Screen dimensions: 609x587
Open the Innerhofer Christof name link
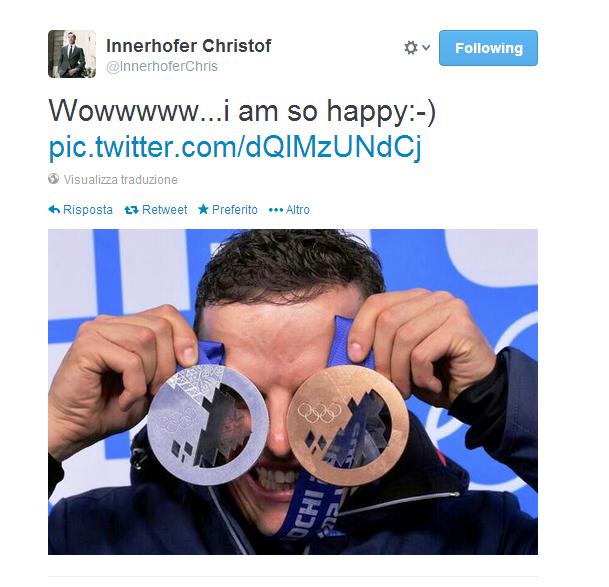click(189, 45)
